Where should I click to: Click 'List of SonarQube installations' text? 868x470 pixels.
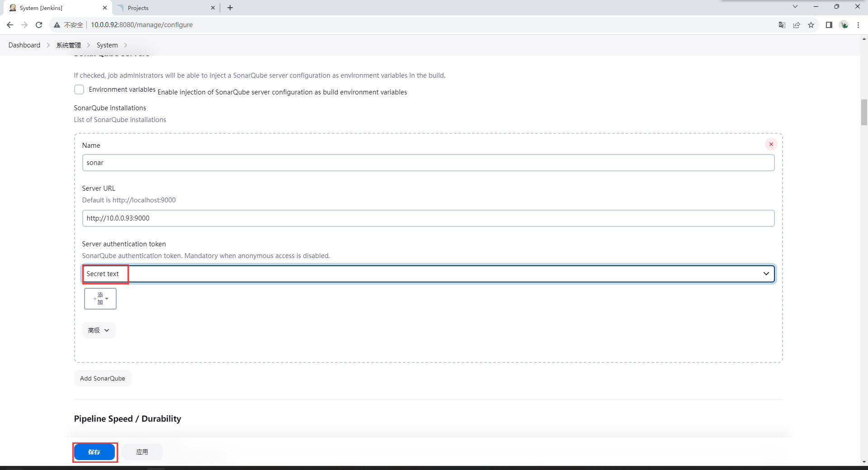(120, 120)
